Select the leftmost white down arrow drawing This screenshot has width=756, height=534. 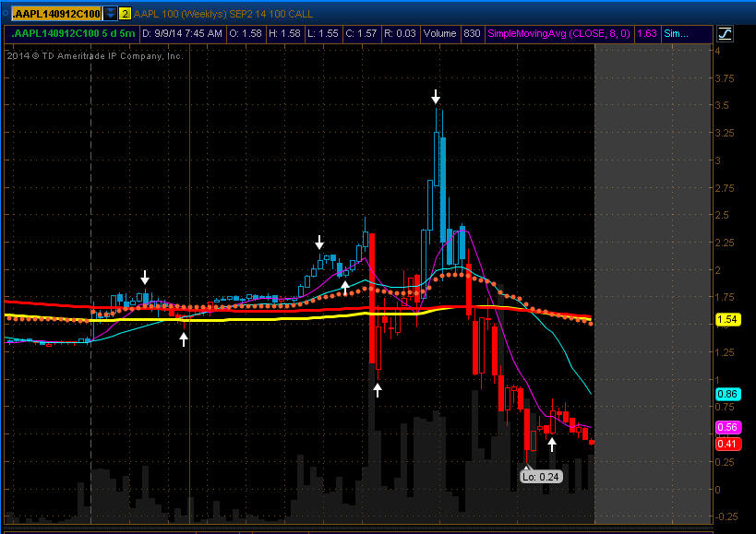point(145,278)
